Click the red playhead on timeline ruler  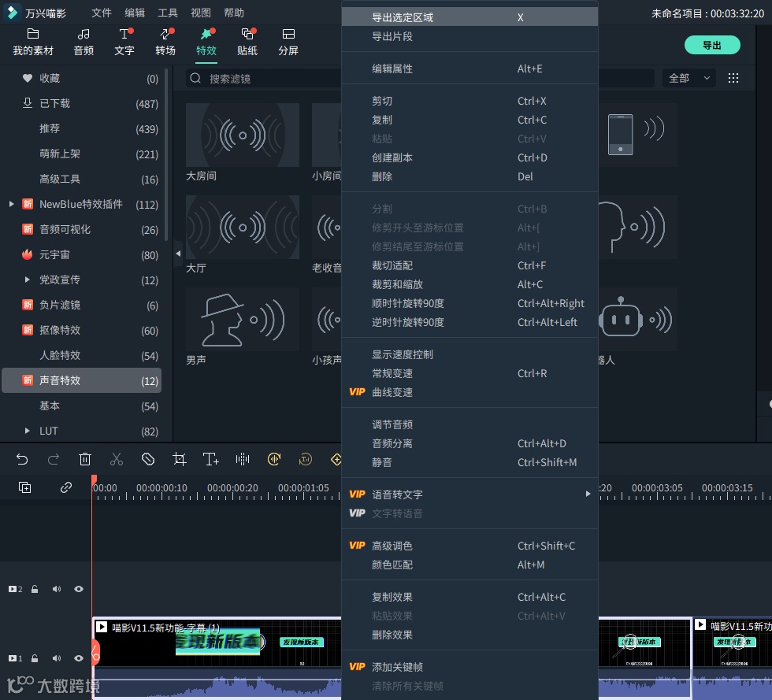[x=94, y=481]
